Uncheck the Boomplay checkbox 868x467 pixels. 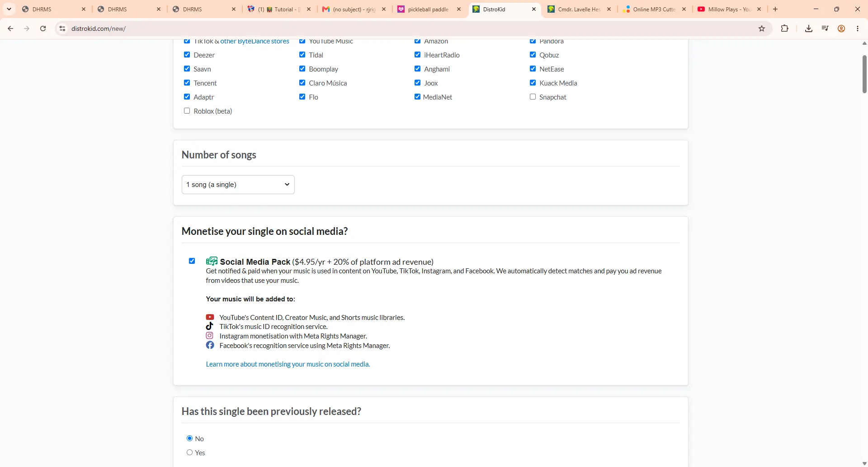[x=302, y=69]
